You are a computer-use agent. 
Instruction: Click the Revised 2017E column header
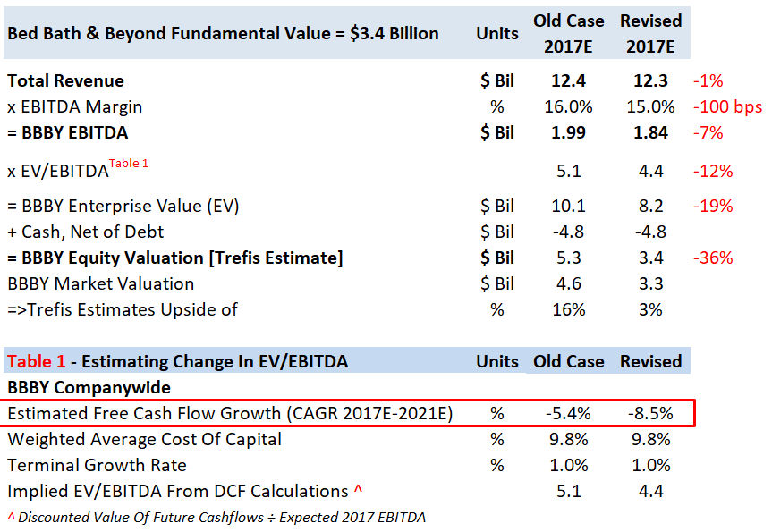point(650,33)
